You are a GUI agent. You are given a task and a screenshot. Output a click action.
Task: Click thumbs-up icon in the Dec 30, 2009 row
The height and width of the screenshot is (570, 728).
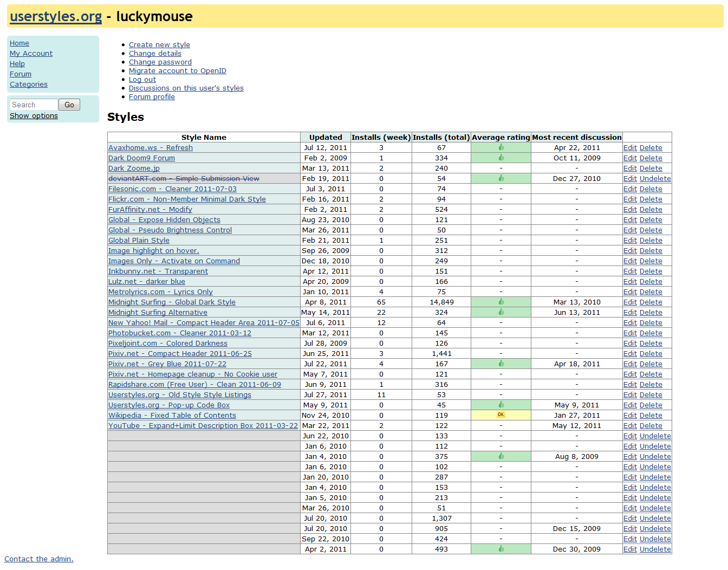501,549
